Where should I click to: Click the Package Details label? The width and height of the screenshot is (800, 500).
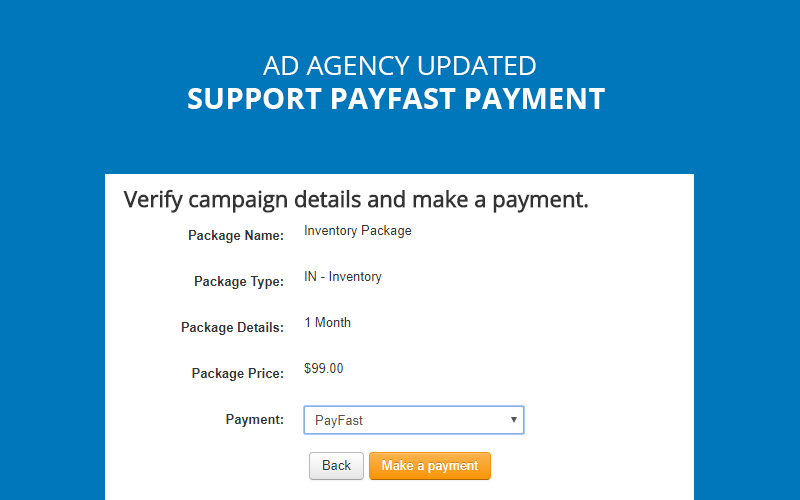coord(232,327)
